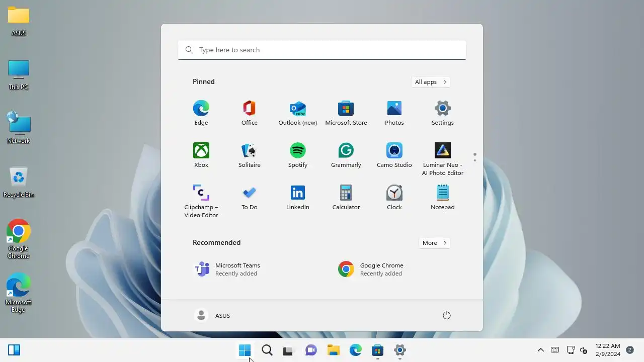Click the Pinned section heading
This screenshot has width=644, height=362.
[x=204, y=81]
